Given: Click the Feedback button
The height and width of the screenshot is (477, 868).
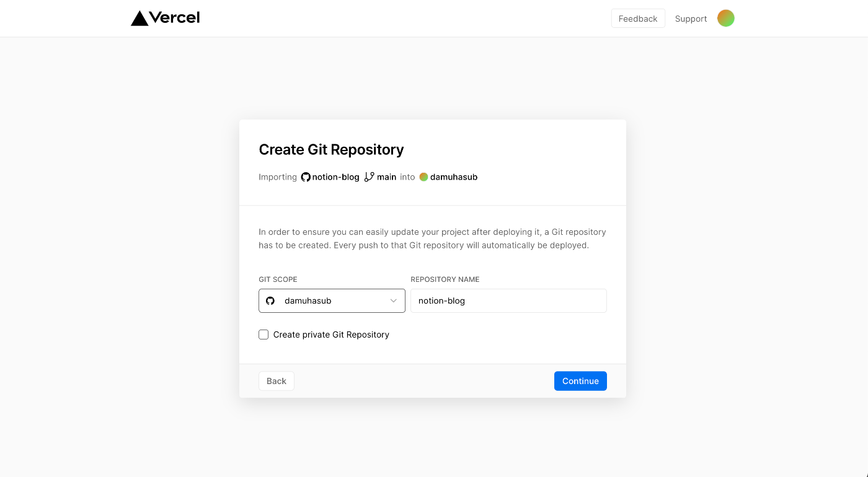Looking at the screenshot, I should [638, 19].
